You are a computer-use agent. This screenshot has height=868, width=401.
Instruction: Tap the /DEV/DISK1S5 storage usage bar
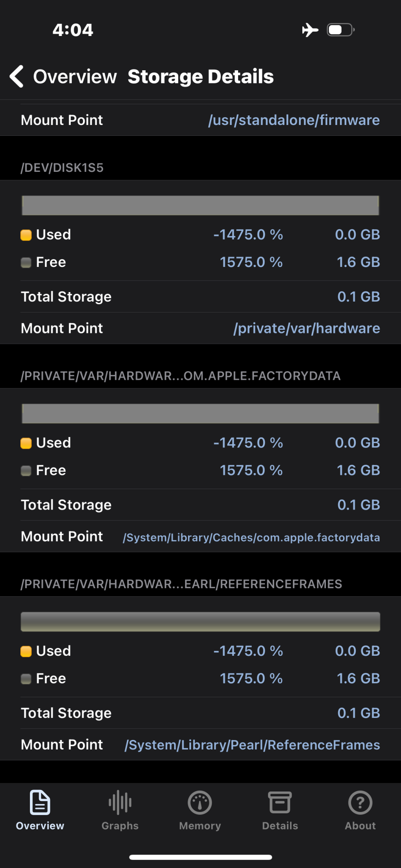tap(200, 205)
